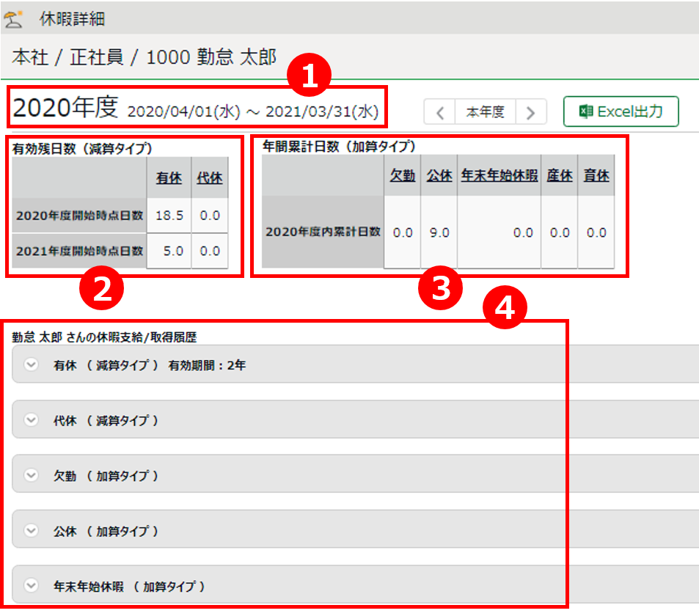Open the 公休 column header link

click(439, 176)
